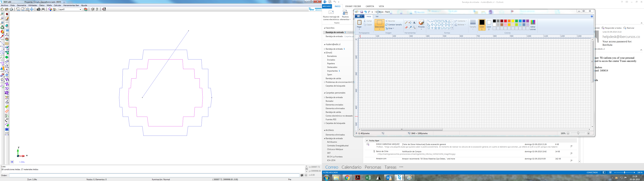
Task: Click Responder a todos in Outlook
Action: coord(611,28)
